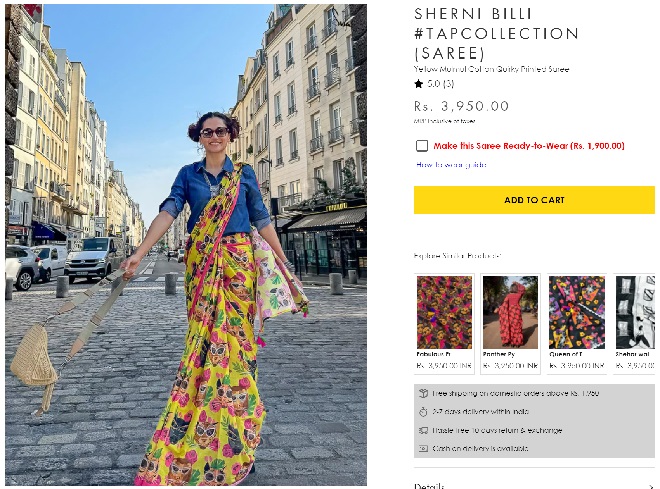Click the Details expander arrow
Image resolution: width=660 pixels, height=489 pixels.
(648, 486)
